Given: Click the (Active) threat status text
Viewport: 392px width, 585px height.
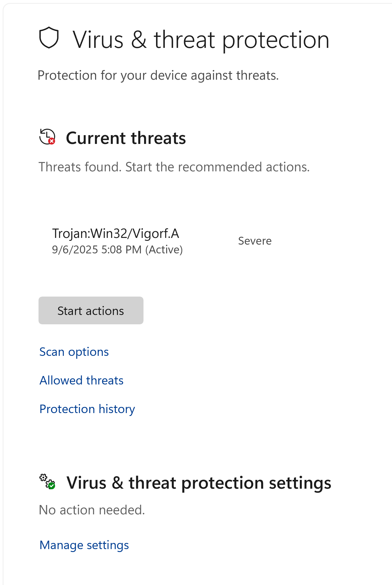Looking at the screenshot, I should (x=164, y=250).
